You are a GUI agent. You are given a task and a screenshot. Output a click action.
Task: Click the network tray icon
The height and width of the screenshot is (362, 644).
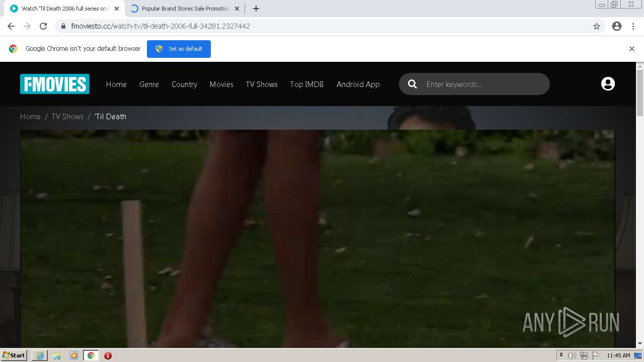(584, 355)
